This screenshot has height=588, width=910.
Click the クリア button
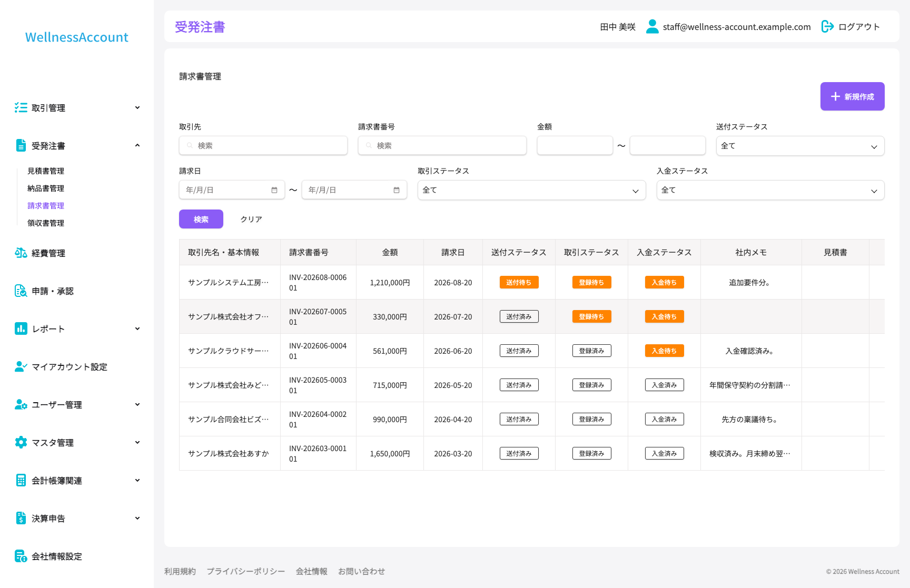[251, 219]
